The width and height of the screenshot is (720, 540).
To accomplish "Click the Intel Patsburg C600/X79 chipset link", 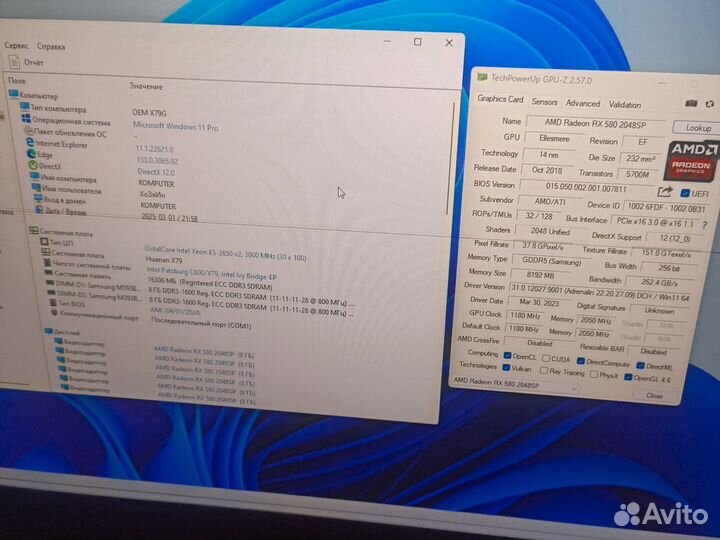I will 211,274.
